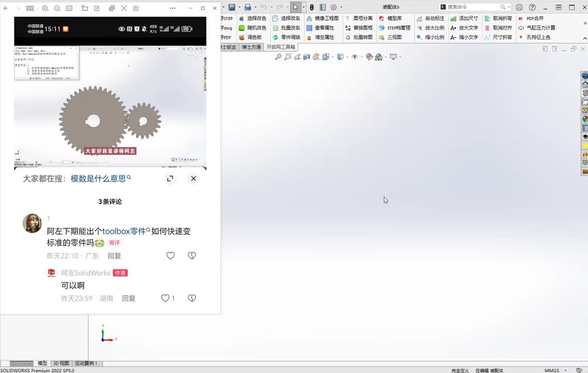Open STEP档管理 tool
588x373 pixels.
394,28
